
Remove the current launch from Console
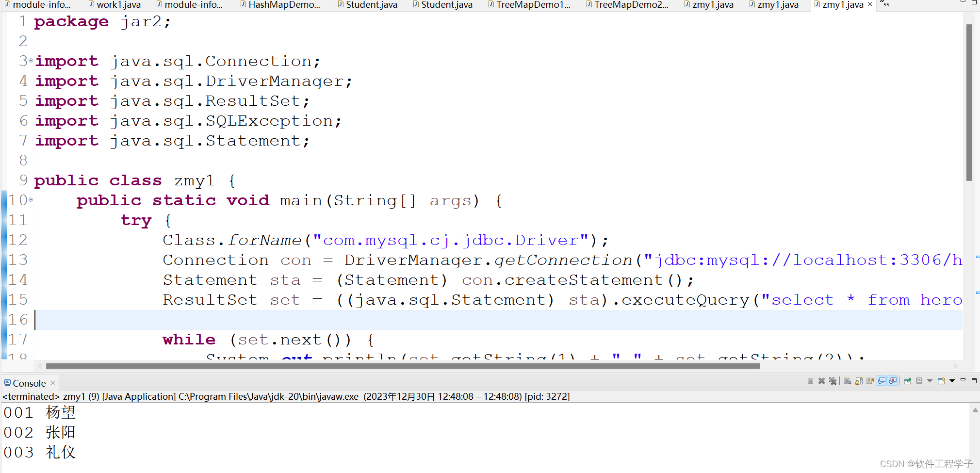coord(822,381)
